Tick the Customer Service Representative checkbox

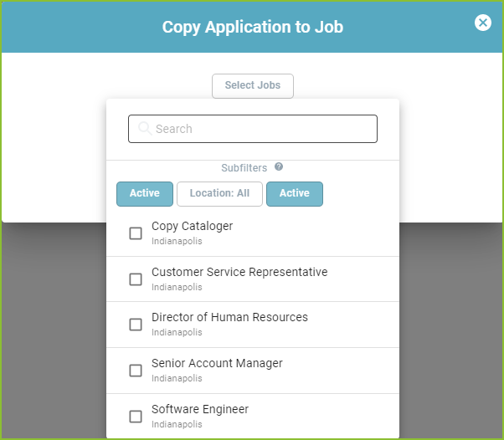[x=136, y=279]
